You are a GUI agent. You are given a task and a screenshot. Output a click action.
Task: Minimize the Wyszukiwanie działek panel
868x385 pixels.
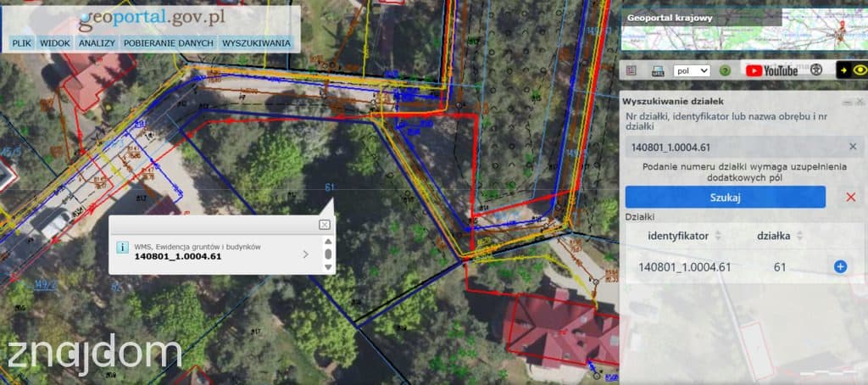[847, 102]
